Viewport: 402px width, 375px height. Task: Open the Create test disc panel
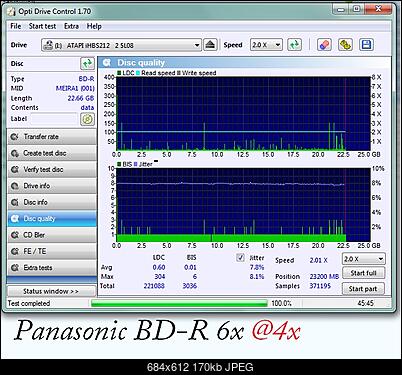click(x=52, y=153)
